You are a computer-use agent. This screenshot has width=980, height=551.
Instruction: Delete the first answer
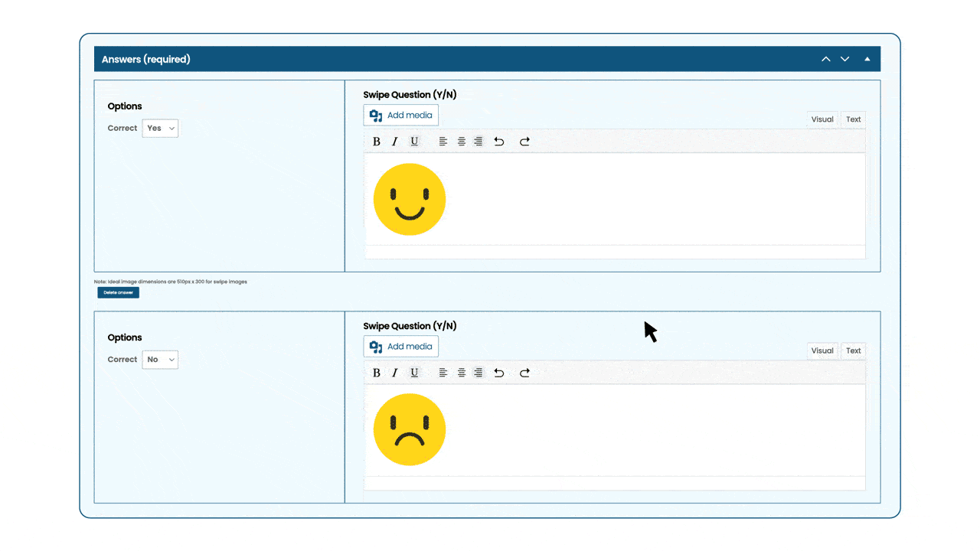[119, 292]
